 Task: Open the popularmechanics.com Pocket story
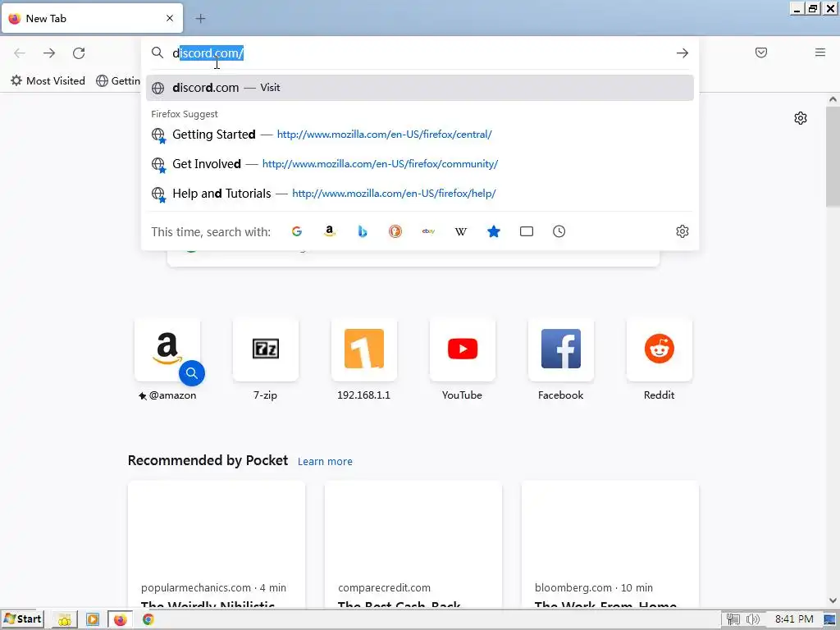217,545
